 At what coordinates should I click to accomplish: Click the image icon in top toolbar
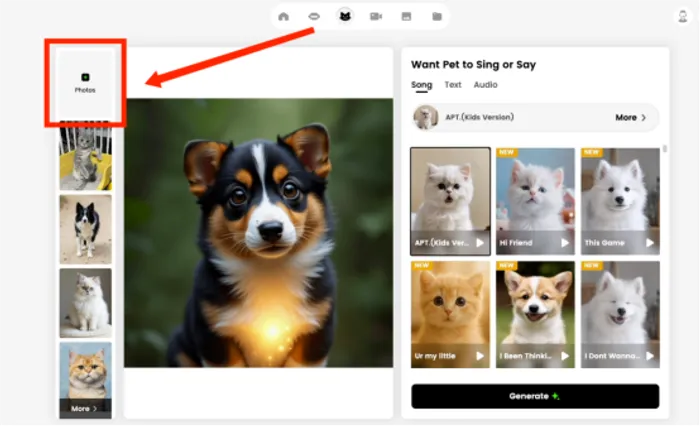[x=406, y=16]
